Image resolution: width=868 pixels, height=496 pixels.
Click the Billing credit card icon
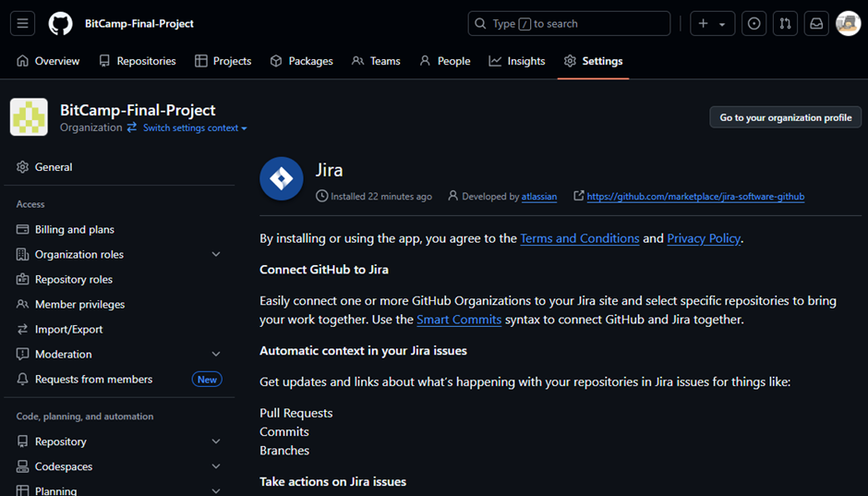pos(22,229)
